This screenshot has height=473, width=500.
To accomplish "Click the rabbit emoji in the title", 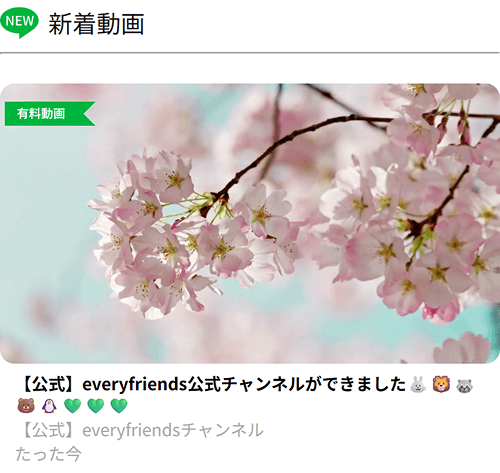I will tap(418, 384).
